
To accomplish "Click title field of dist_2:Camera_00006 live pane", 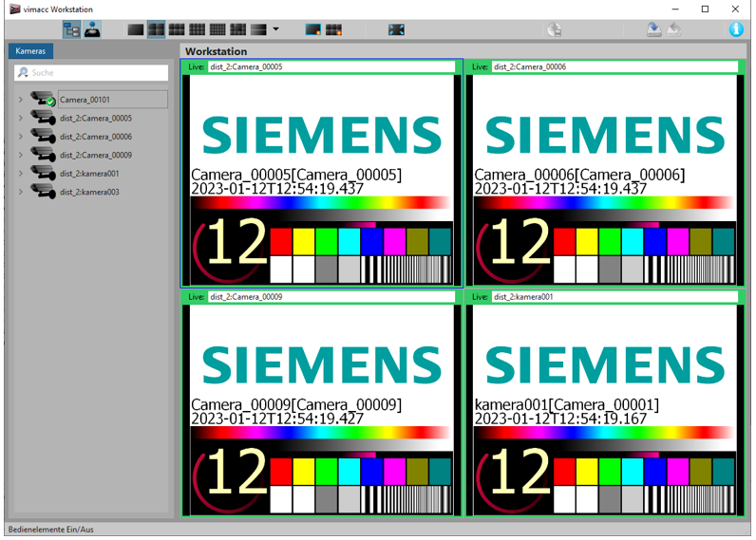I will [614, 67].
